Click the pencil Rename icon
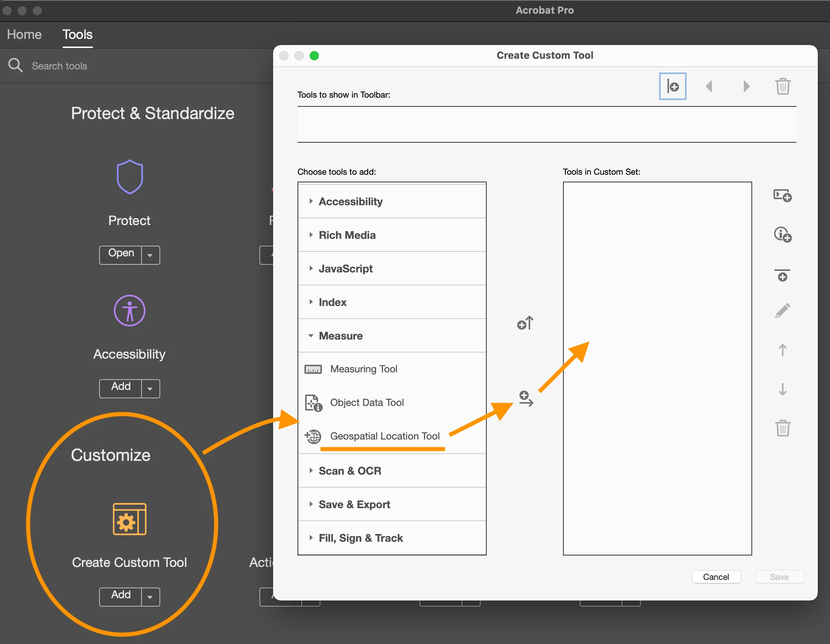This screenshot has width=830, height=644. pos(782,311)
